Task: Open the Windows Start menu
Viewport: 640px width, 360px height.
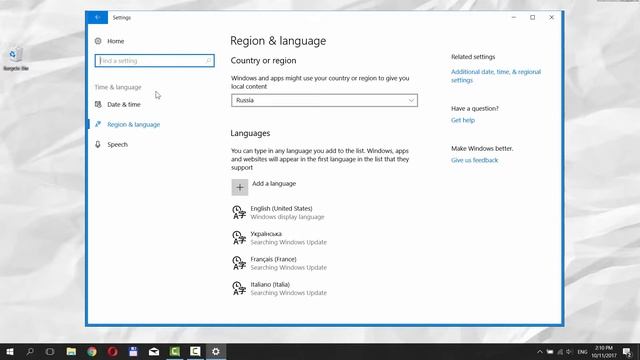Action: [10, 351]
